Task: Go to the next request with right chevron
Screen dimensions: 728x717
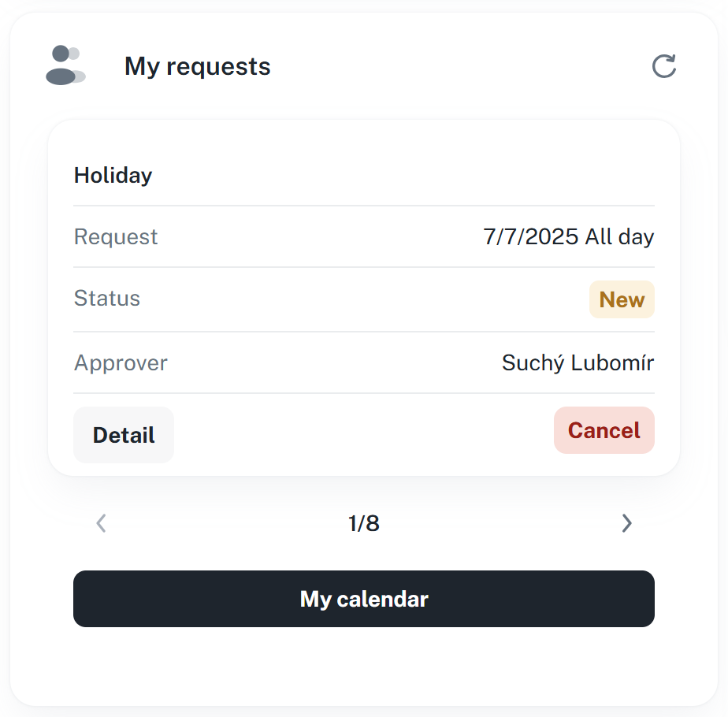Action: (626, 523)
